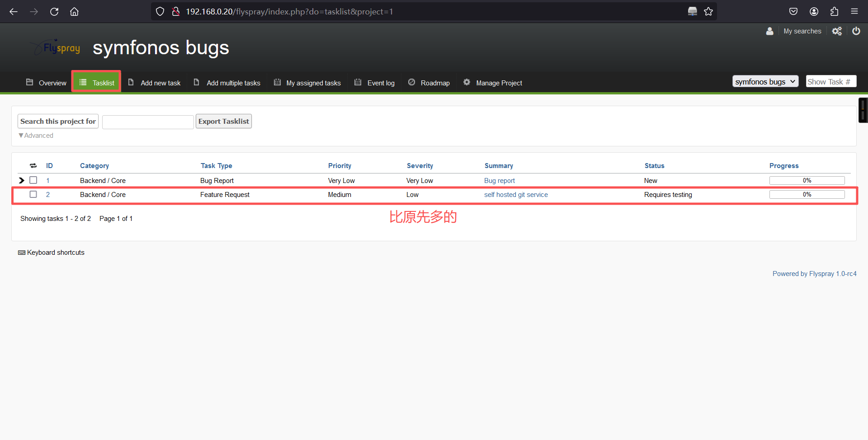Viewport: 868px width, 440px height.
Task: Open the Event log tab
Action: 375,83
